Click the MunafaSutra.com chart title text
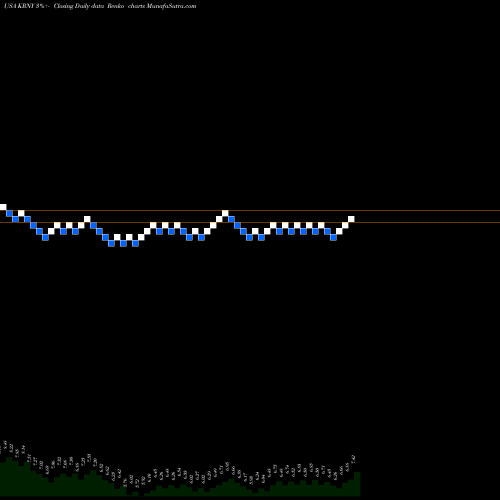The image size is (500, 500). coord(100,6)
